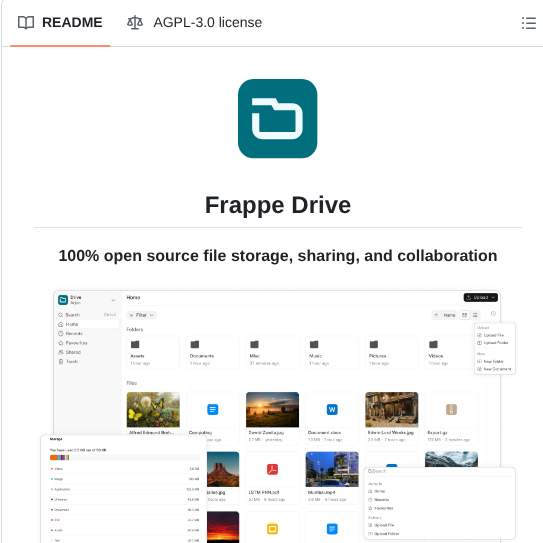Image resolution: width=543 pixels, height=543 pixels.
Task: Open the Misc folder
Action: tap(272, 353)
